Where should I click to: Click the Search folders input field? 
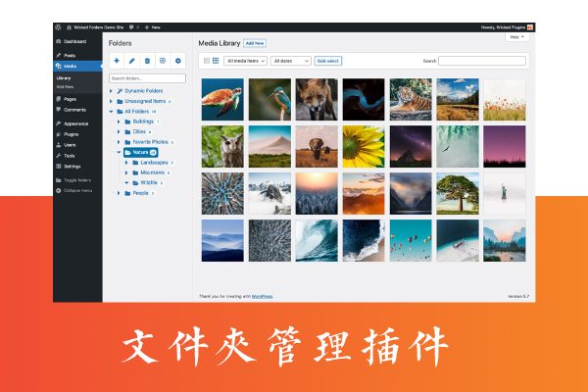147,77
